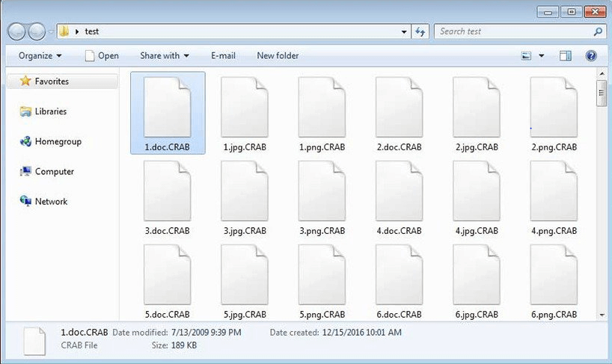This screenshot has width=612, height=364.
Task: Click the Change your view icon
Action: tap(527, 56)
